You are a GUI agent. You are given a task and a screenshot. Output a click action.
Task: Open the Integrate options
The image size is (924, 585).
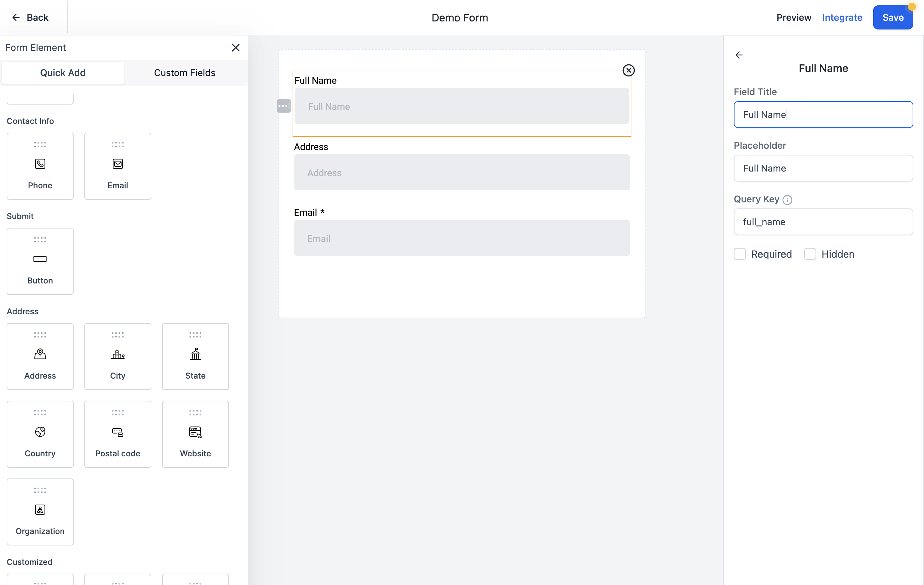tap(842, 17)
